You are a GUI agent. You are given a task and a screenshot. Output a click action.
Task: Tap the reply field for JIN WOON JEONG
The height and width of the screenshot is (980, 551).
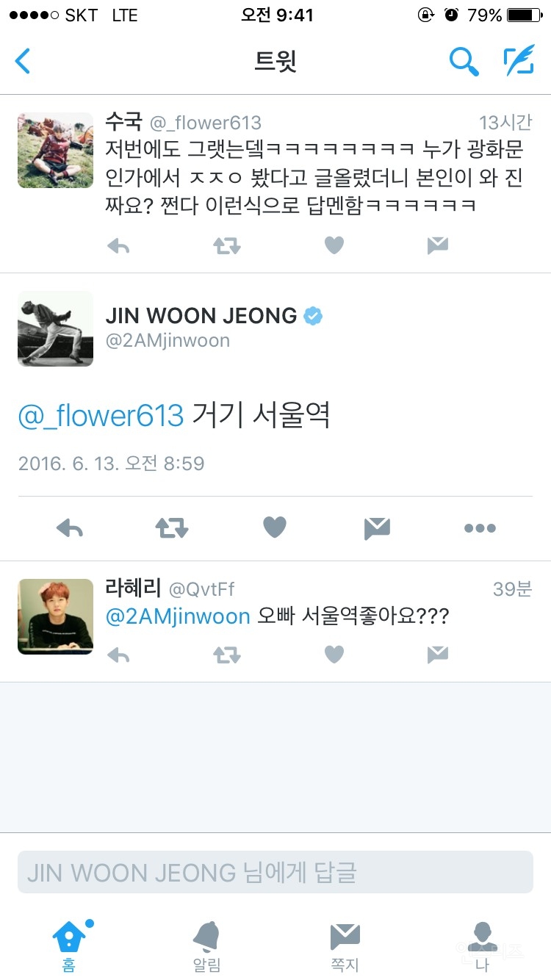coord(275,872)
